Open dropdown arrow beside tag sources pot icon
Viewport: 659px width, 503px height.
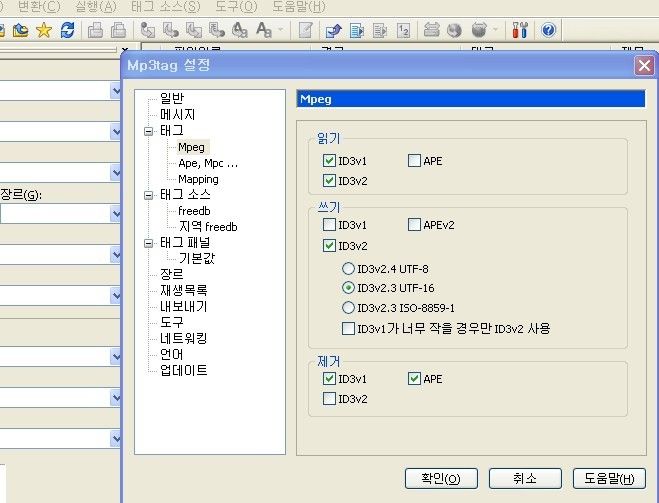click(x=496, y=30)
